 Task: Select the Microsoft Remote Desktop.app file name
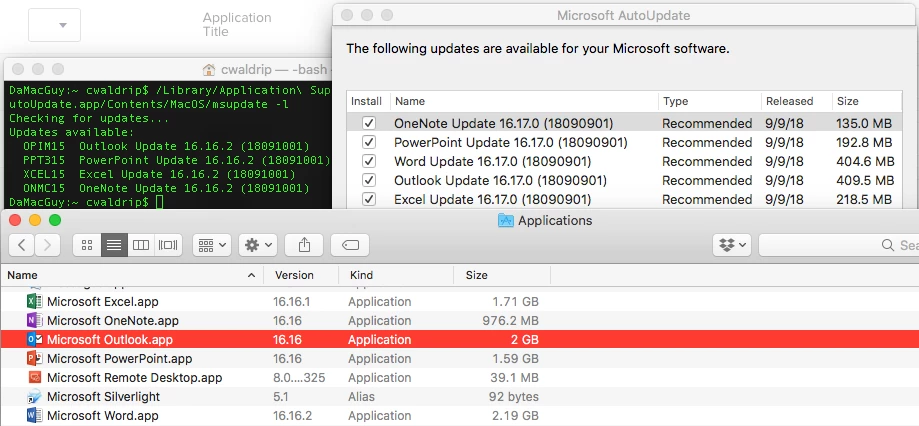(134, 377)
